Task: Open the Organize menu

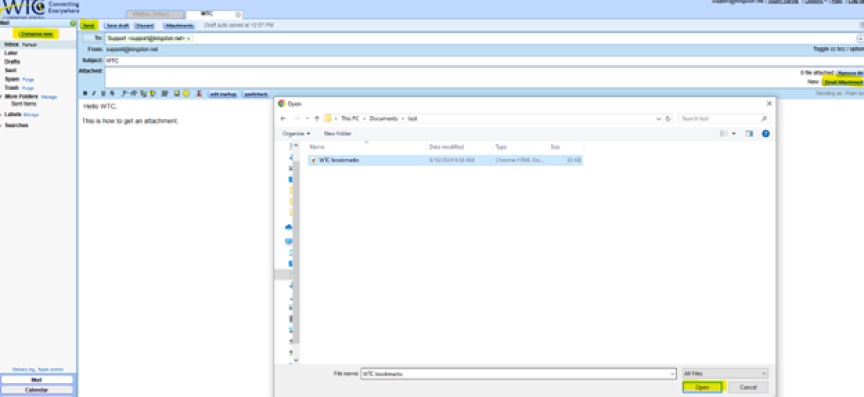Action: click(296, 133)
